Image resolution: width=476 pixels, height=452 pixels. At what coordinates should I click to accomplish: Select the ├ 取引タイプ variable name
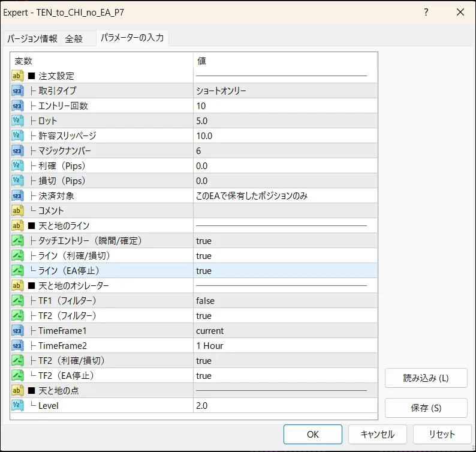tap(53, 91)
